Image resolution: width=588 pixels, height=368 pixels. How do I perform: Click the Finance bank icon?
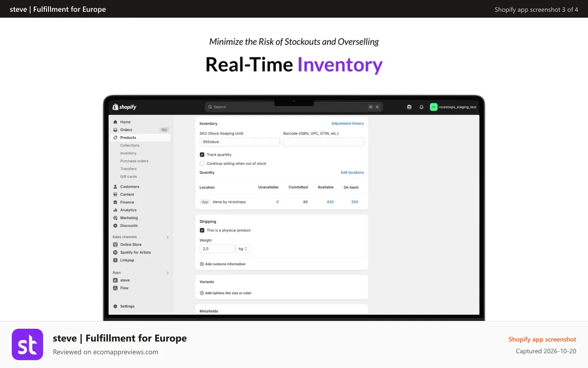click(x=115, y=202)
